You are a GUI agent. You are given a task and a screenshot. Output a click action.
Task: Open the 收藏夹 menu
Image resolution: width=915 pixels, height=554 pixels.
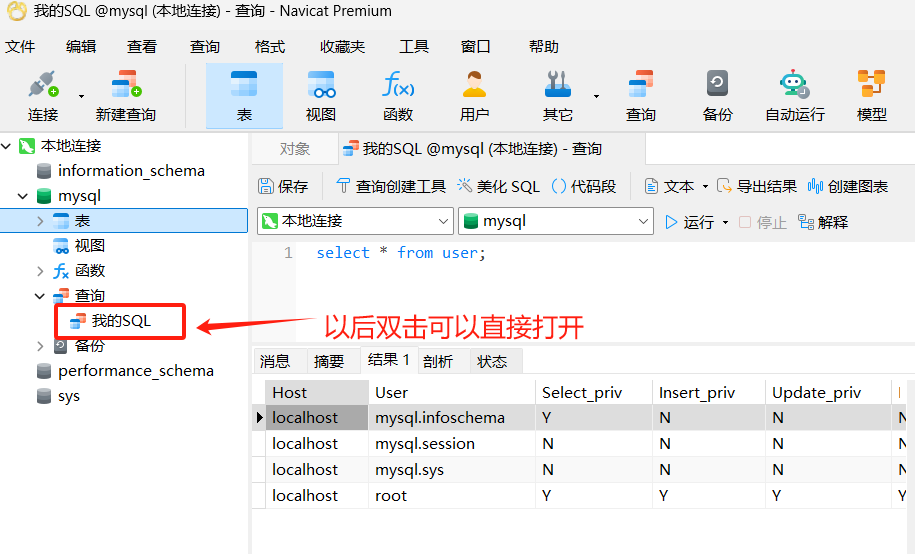342,47
